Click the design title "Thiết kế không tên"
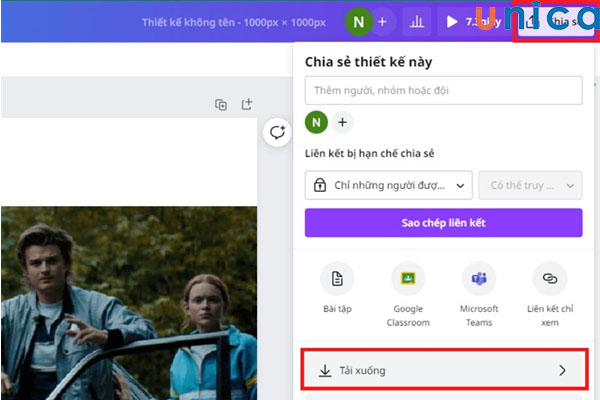600x400 pixels. (x=188, y=23)
